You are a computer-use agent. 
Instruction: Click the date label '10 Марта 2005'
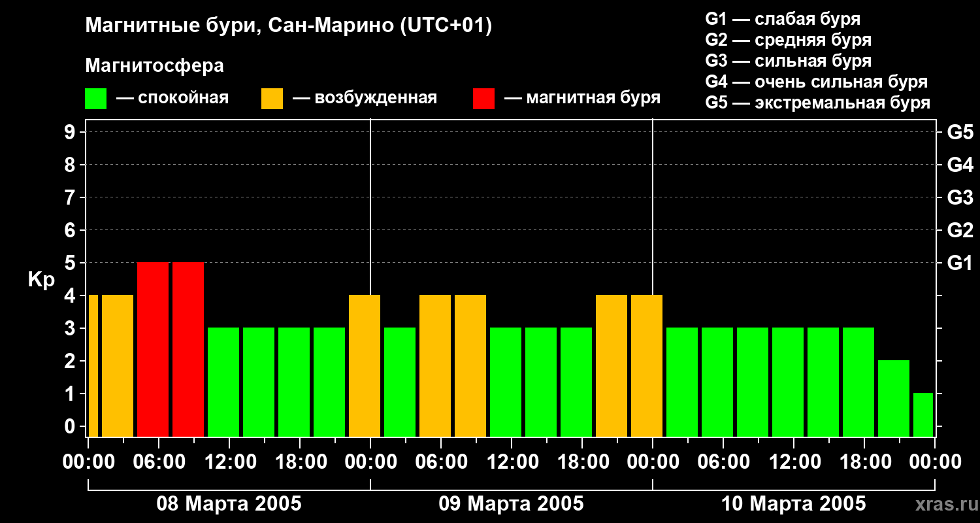(x=793, y=504)
